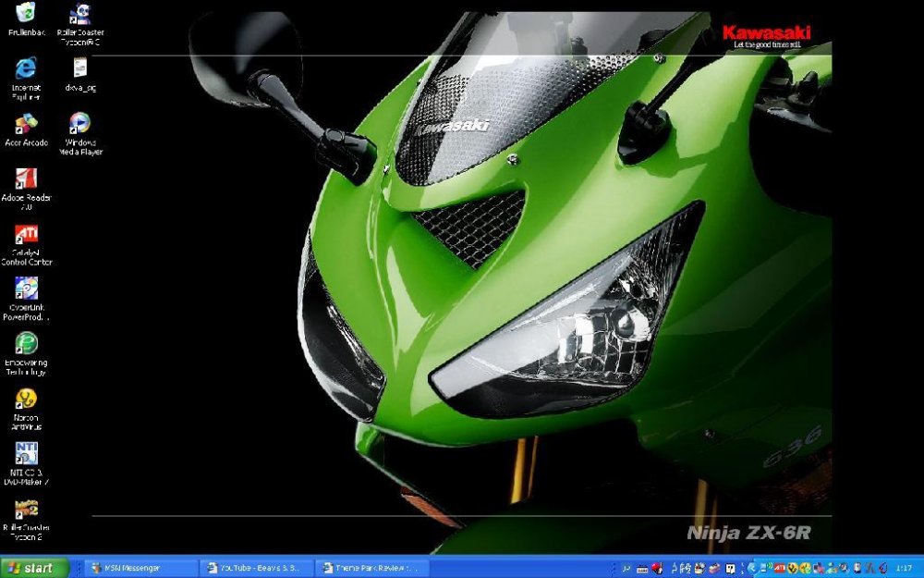Screen dimensions: 924x578
Task: Open RollerCoaster Tycoon 3 desktop shortcut
Action: [x=80, y=14]
